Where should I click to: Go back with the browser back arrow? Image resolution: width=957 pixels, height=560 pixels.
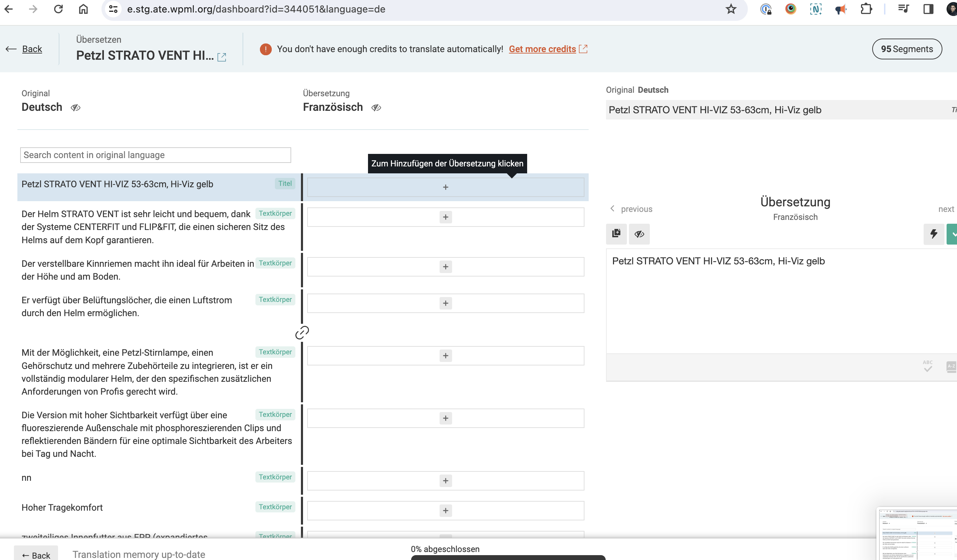9,9
